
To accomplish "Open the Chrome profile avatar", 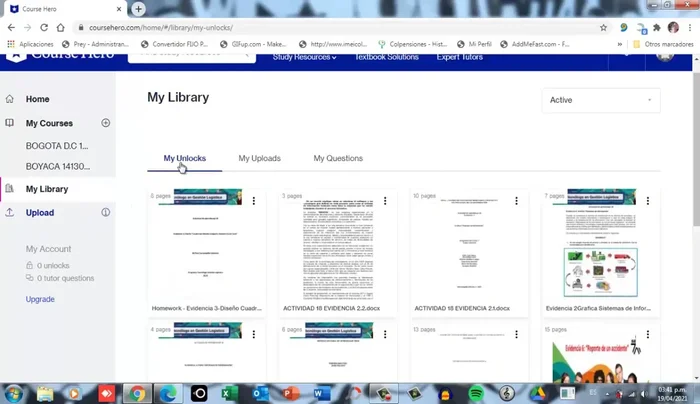I will pyautogui.click(x=673, y=28).
